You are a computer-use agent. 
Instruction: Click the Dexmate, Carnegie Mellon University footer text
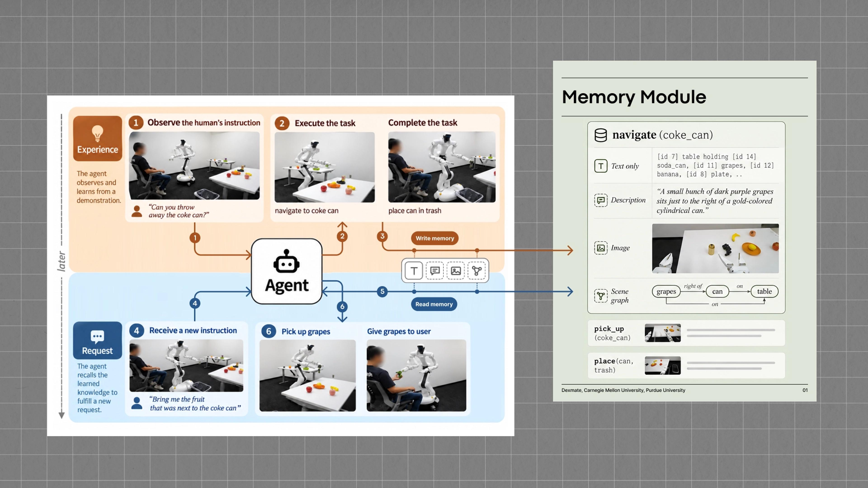point(623,390)
